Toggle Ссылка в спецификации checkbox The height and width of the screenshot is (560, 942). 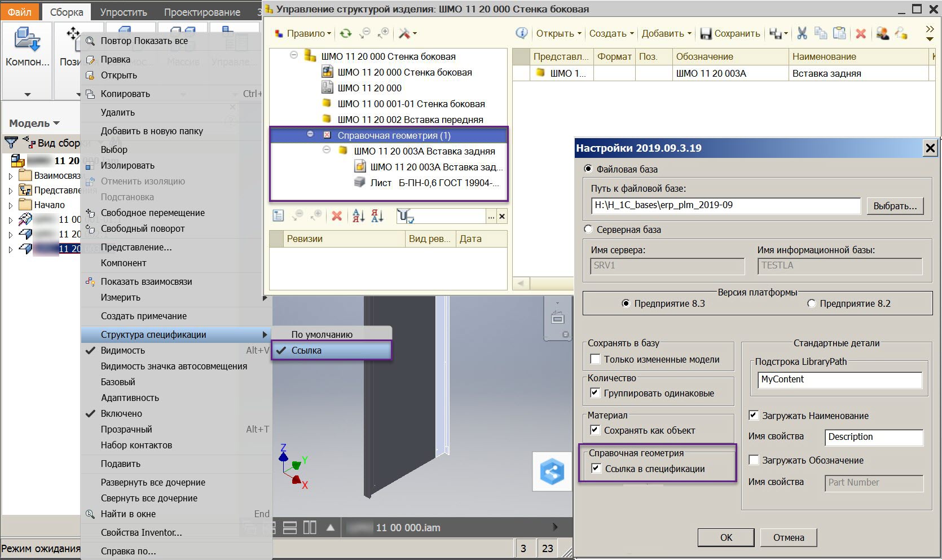click(x=596, y=469)
